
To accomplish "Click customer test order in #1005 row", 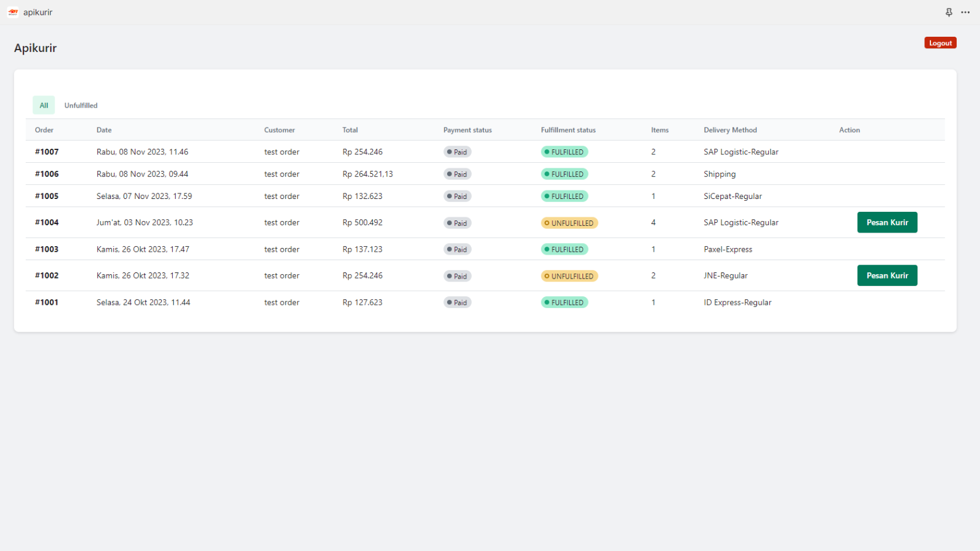I will 282,196.
